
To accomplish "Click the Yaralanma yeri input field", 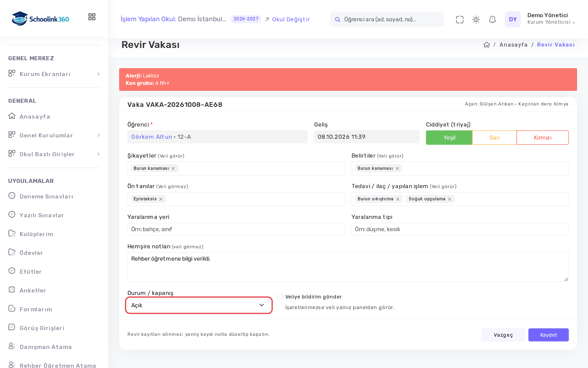I will click(236, 229).
